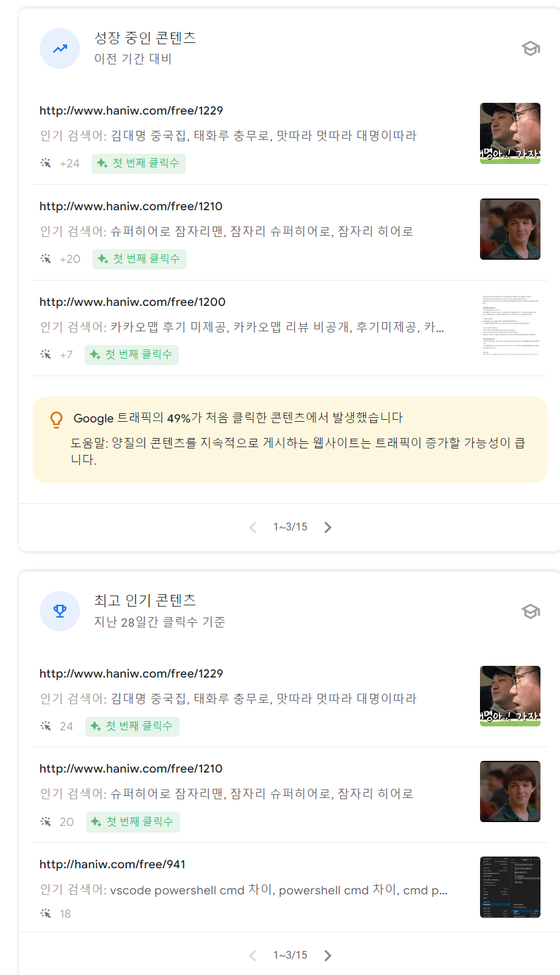Go to next page in top content pagination
Screen dimensions: 560x975
point(328,955)
